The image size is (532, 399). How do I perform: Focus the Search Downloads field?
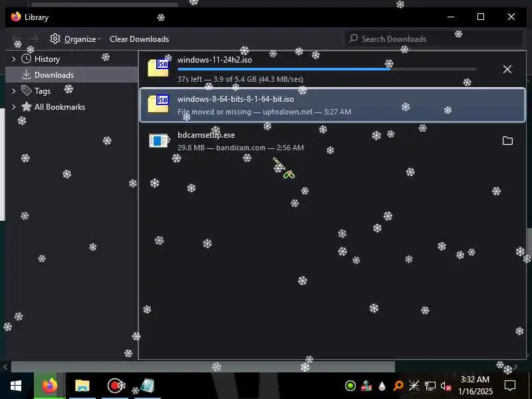point(434,39)
